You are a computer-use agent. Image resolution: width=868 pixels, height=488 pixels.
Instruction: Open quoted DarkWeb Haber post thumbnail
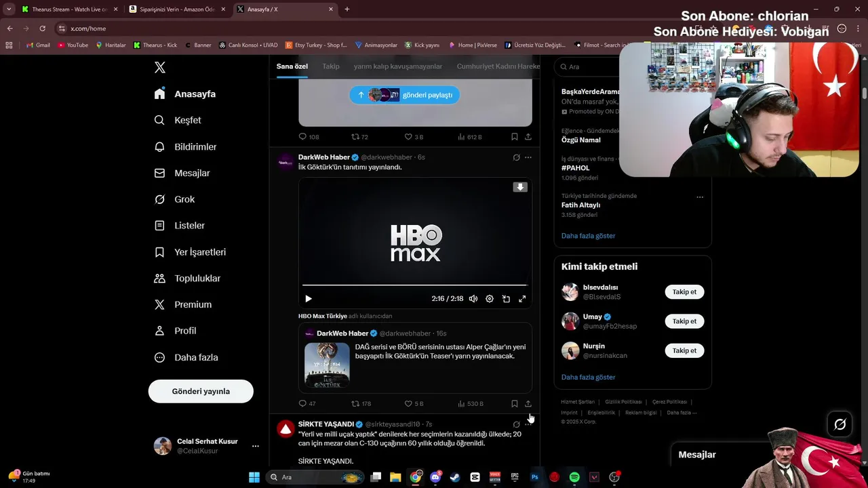327,365
